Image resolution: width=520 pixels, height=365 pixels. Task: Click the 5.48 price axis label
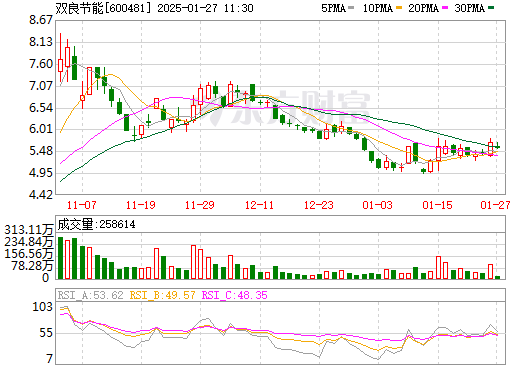tap(41, 151)
